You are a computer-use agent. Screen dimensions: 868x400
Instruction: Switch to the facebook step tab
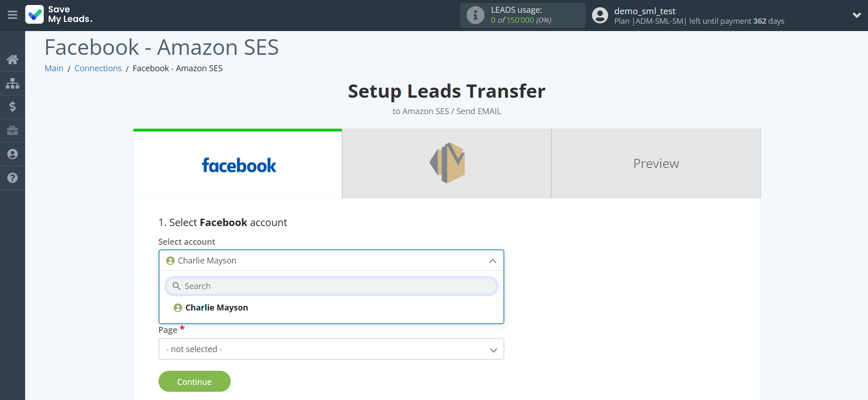(x=238, y=164)
